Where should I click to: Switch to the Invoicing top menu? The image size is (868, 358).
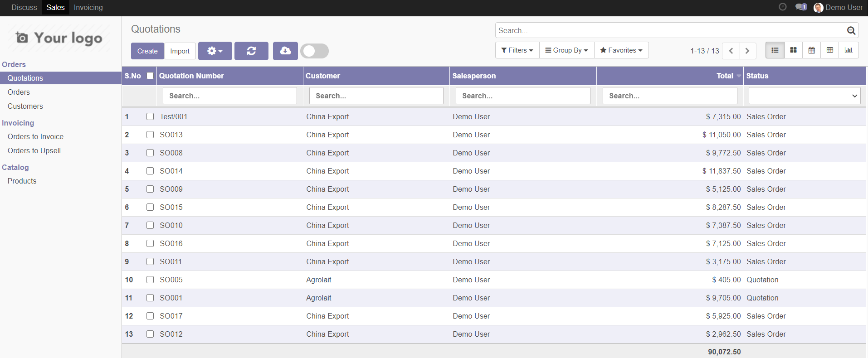[88, 7]
